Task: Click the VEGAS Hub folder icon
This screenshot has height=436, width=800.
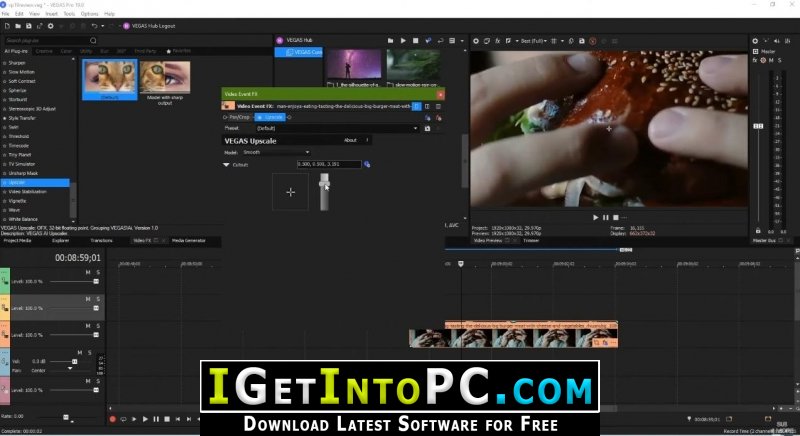Action: (x=390, y=41)
